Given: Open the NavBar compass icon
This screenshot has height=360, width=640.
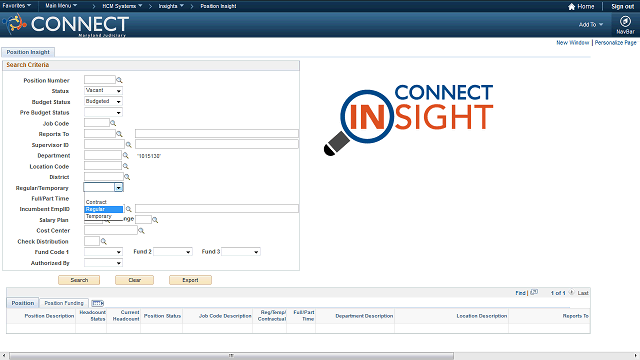Looking at the screenshot, I should coord(625,21).
